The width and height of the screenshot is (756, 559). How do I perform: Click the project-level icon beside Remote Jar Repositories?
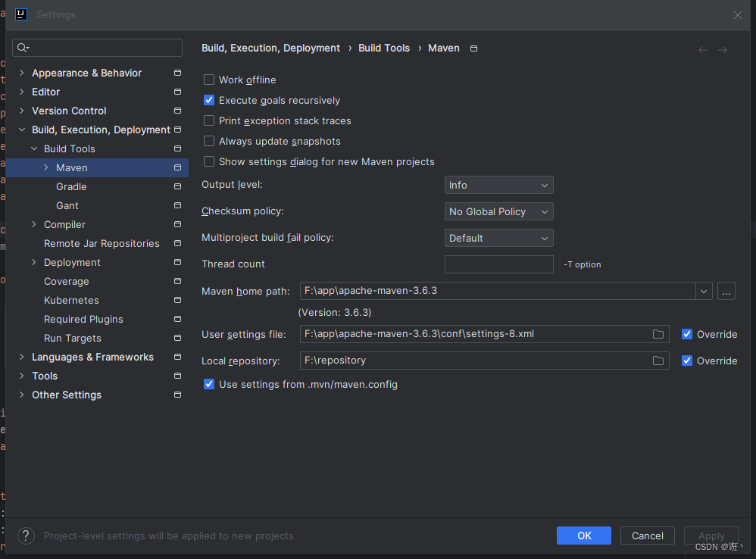tap(177, 243)
